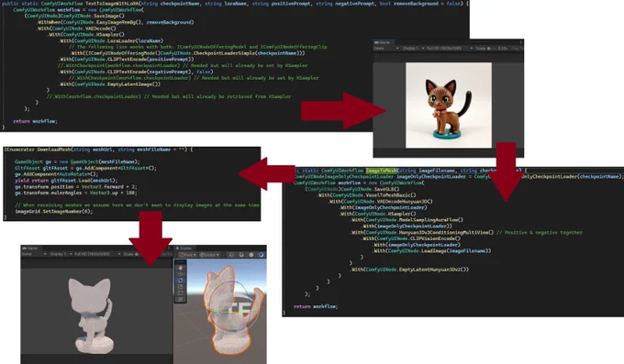Select the Scale tool in Scene toolbar
Viewport: 624px width, 364px height.
coord(180,286)
